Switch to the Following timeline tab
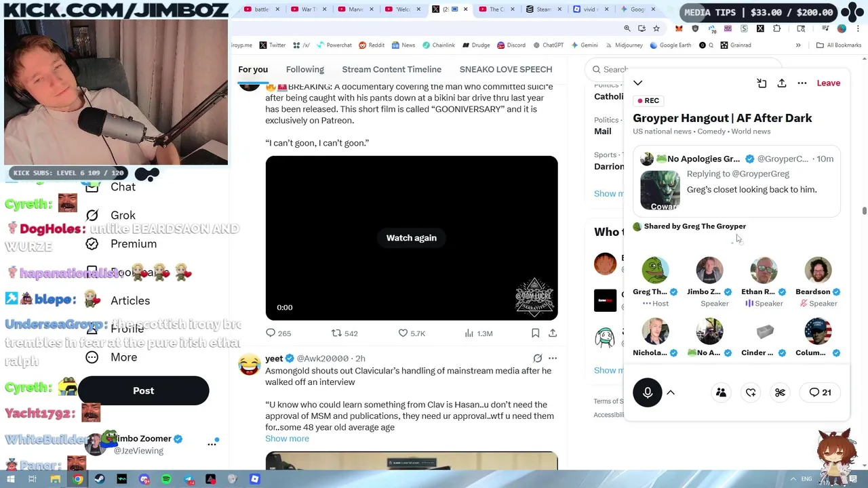Screen dimensions: 868x488 [304, 69]
